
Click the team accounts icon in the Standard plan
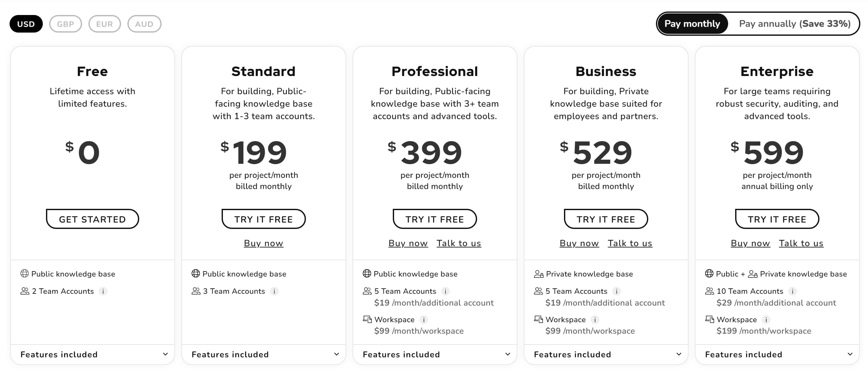click(195, 291)
